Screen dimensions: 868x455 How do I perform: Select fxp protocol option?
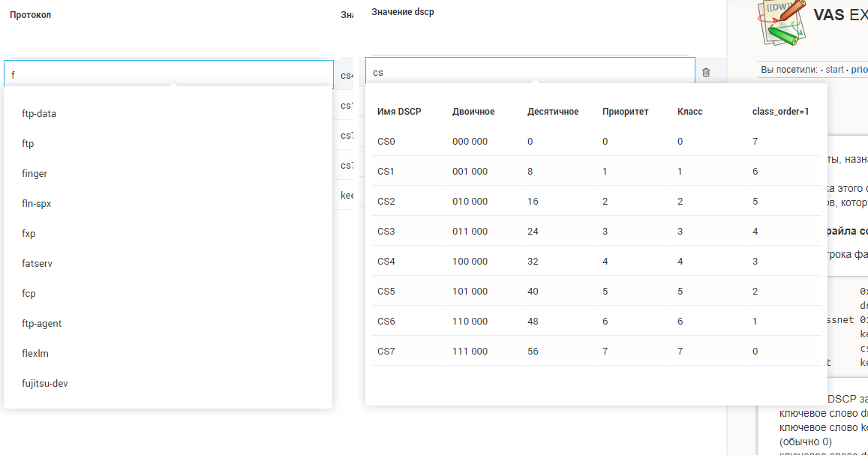(29, 233)
